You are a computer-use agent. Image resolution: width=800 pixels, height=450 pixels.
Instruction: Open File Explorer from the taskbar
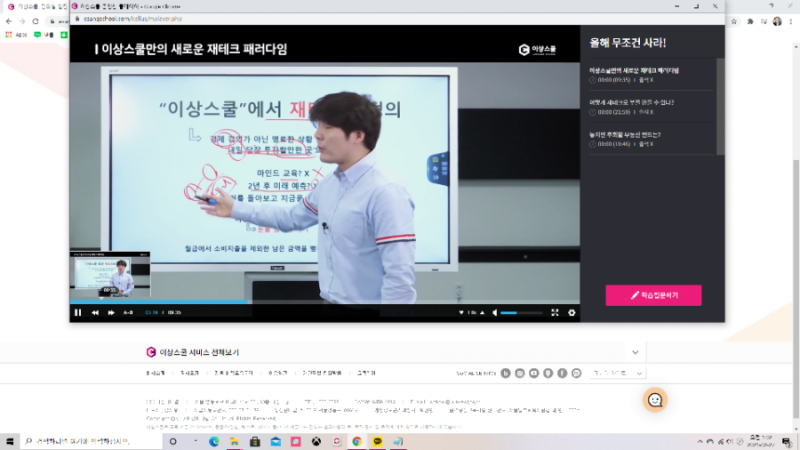click(234, 441)
